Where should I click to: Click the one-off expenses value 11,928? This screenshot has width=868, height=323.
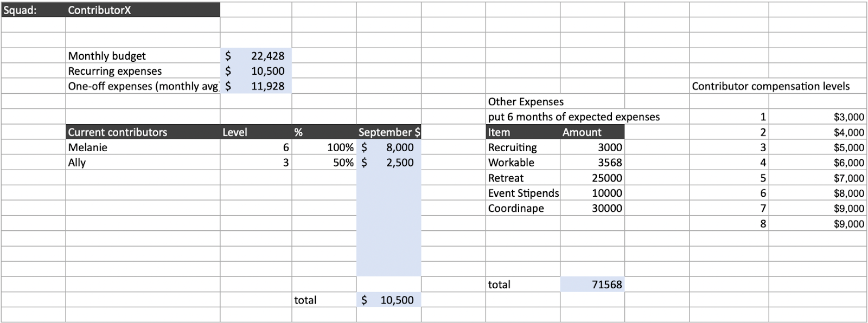pyautogui.click(x=256, y=86)
